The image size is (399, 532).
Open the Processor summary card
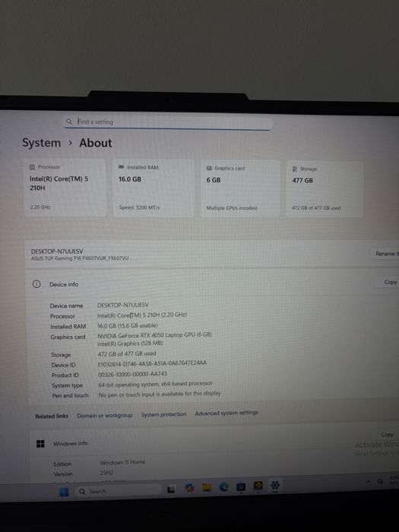point(65,188)
